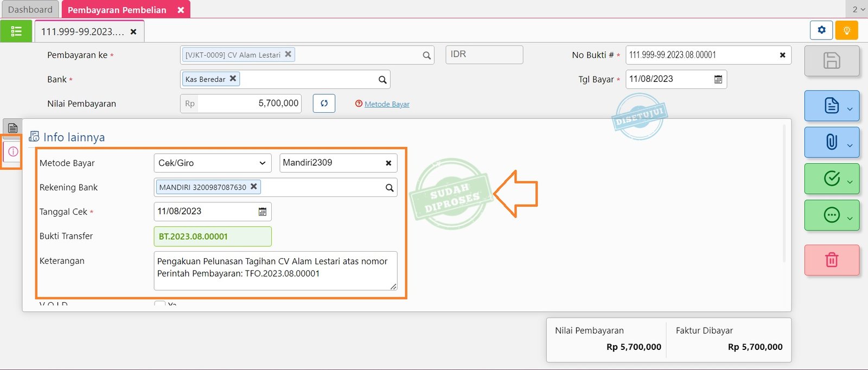Click the Bukti Transfer BT.2023.08.00001 field

(x=212, y=237)
